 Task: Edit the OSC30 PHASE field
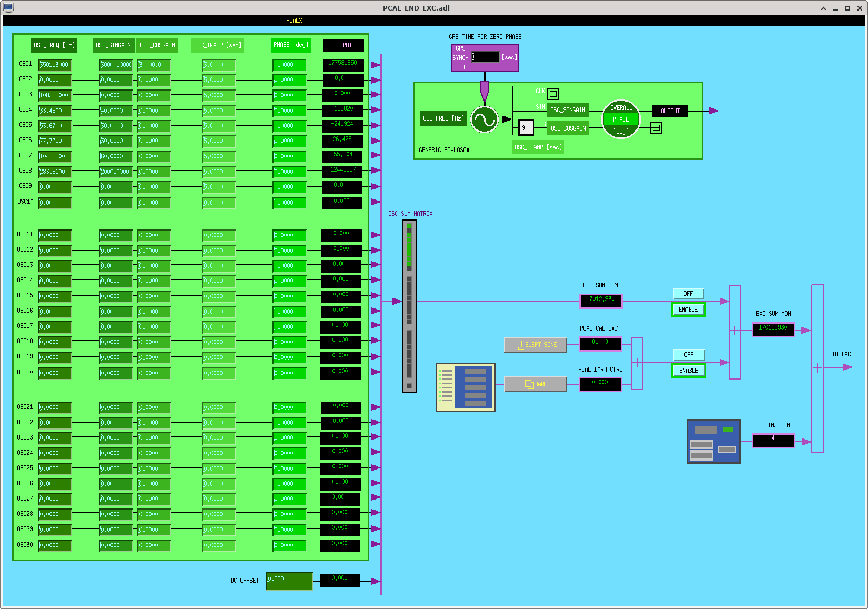tap(289, 545)
